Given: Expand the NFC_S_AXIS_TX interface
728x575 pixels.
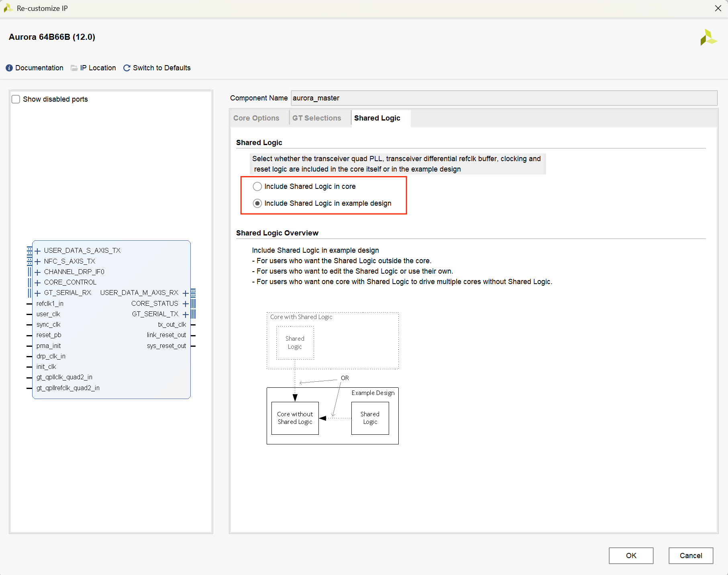Looking at the screenshot, I should [37, 261].
